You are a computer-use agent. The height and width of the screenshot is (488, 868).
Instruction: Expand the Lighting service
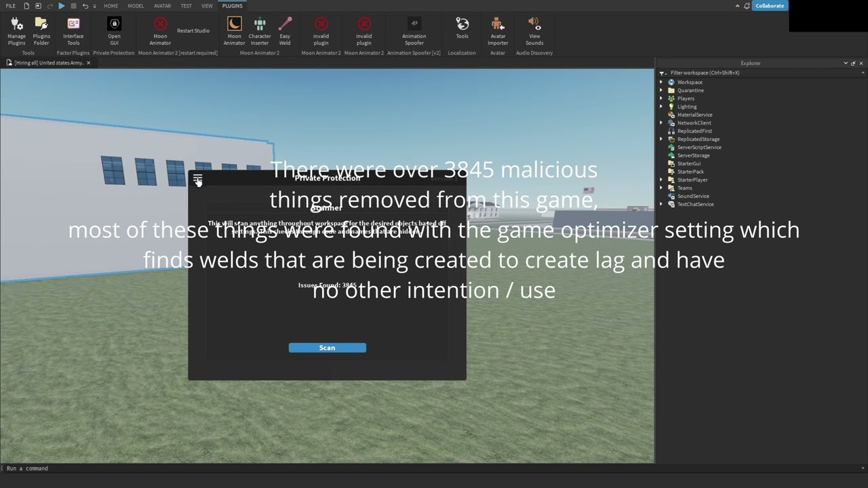[661, 106]
